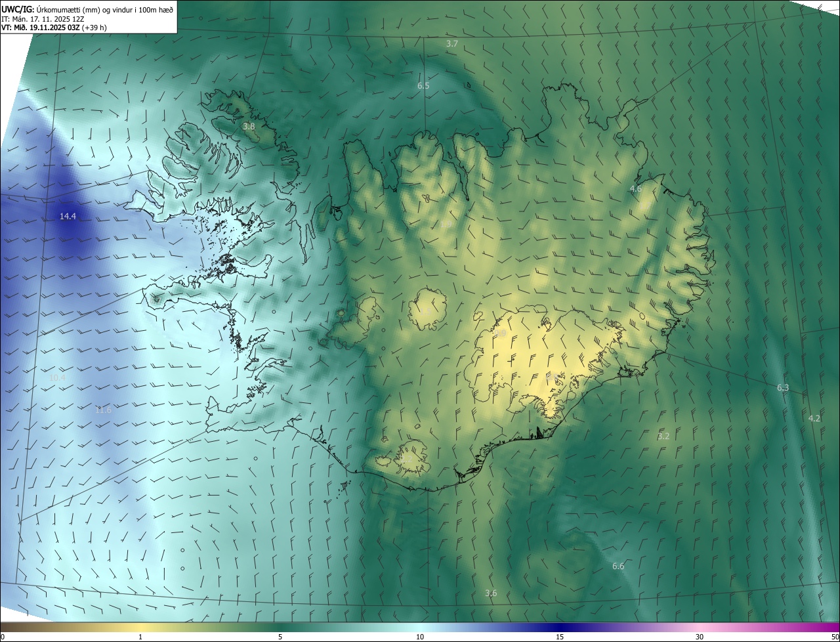Click the 6.6 value label
This screenshot has height=642, width=840.
tap(618, 566)
